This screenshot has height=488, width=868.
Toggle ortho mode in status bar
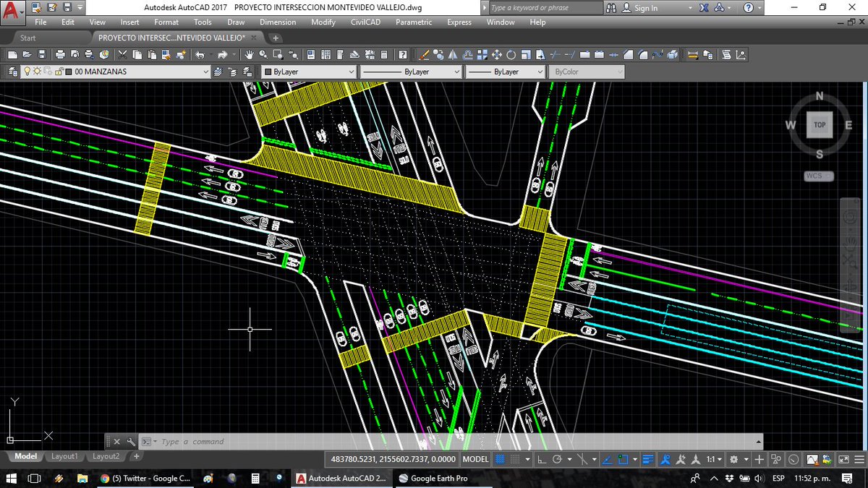(x=541, y=459)
